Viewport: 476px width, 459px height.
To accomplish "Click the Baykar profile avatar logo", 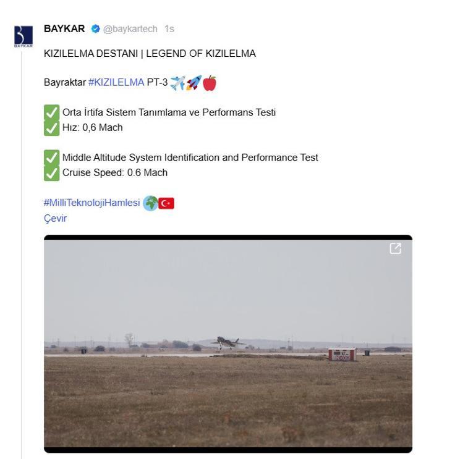I will coord(23,36).
